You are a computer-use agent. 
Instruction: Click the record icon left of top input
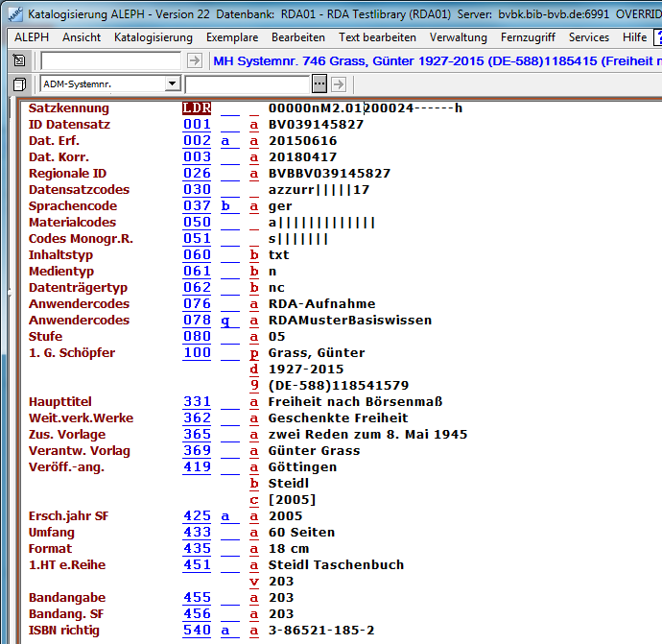pos(19,60)
